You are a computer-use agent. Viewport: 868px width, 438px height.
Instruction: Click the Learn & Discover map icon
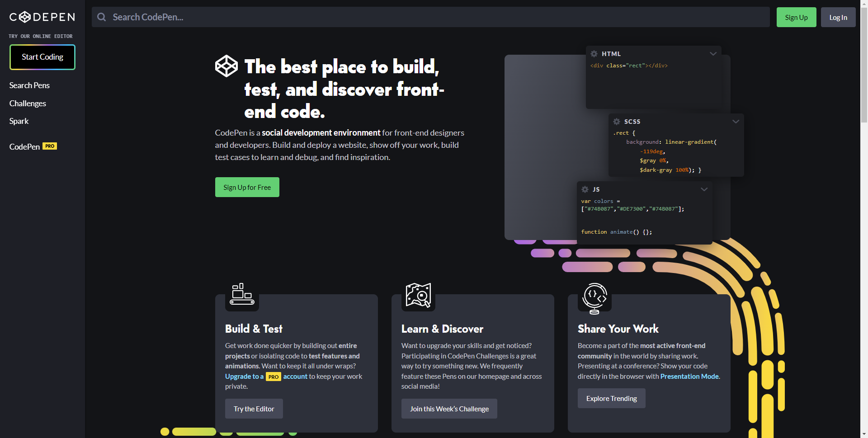[x=418, y=295]
